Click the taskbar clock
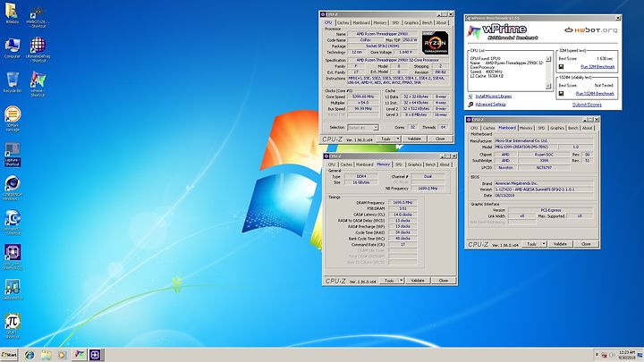The width and height of the screenshot is (644, 362). pos(626,355)
